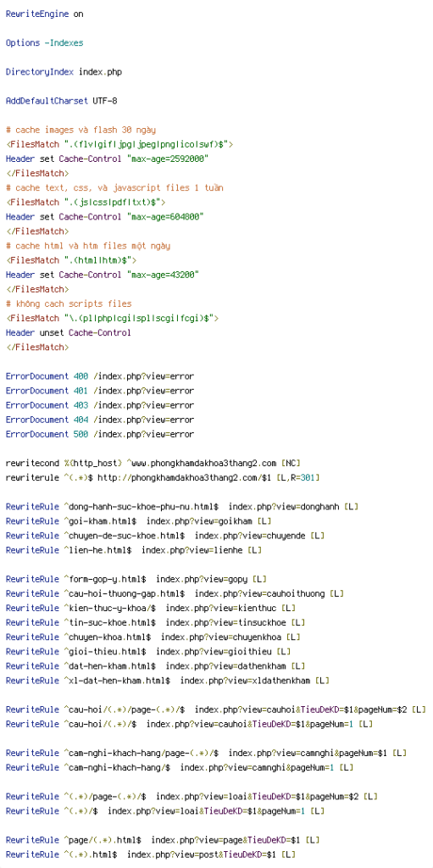Screen dimensions: 433x868
Task: Click the Header unset Cache-Control line
Action: pos(68,333)
